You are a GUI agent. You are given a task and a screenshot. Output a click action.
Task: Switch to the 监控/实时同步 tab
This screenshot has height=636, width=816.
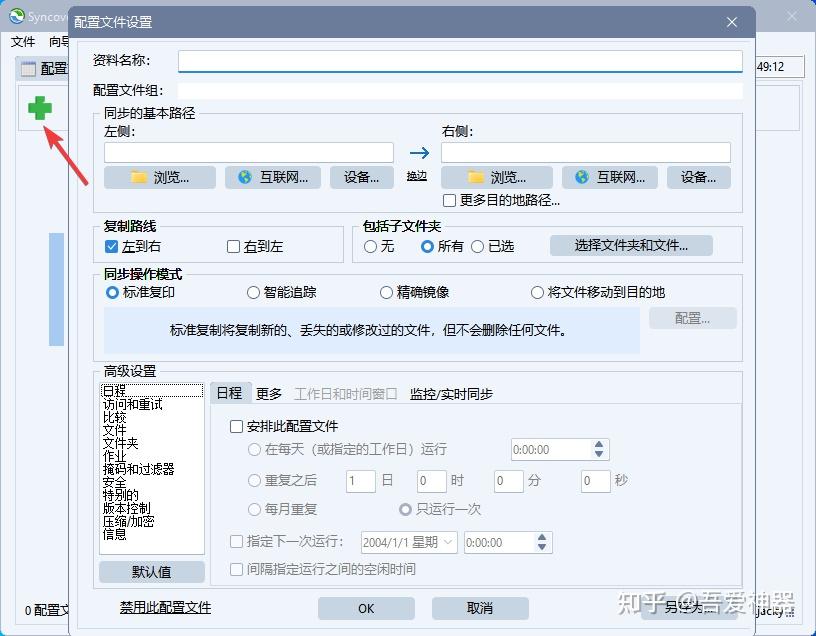[451, 394]
